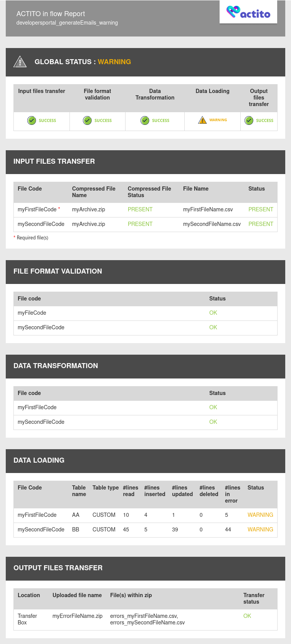Click the File format validation success checkmark
This screenshot has height=644, width=291.
tap(88, 121)
